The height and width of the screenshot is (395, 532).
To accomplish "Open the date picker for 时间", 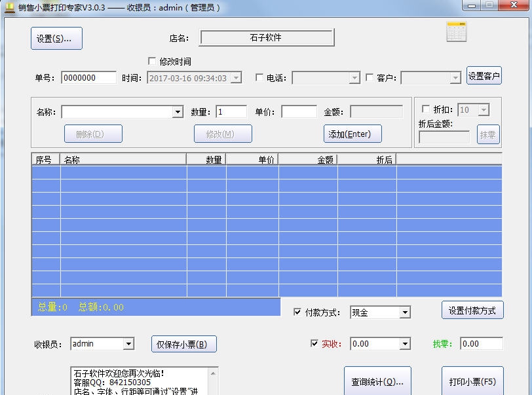I will [235, 77].
